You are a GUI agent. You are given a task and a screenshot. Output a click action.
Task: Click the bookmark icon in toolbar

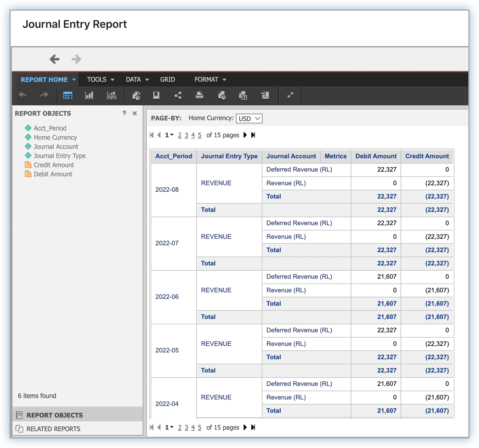tap(156, 96)
